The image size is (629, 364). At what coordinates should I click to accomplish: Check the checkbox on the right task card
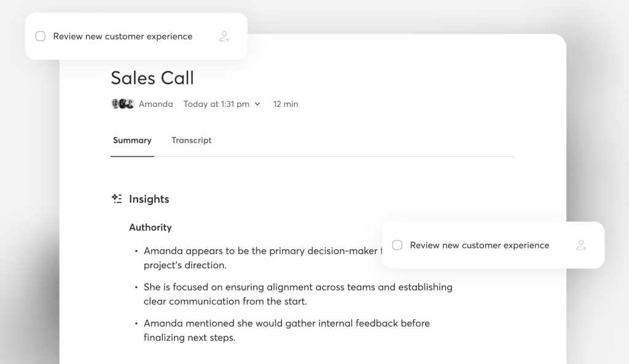(x=397, y=245)
